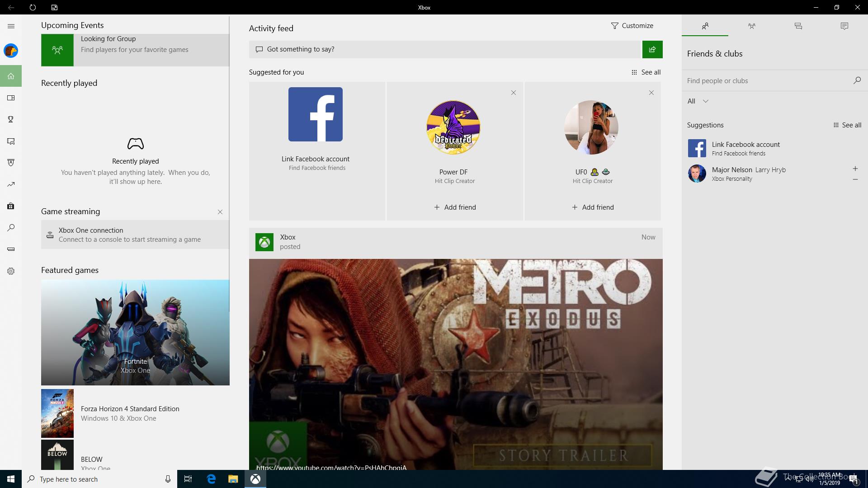The width and height of the screenshot is (868, 488).
Task: Click the refresh icon in the title bar
Action: pos(33,7)
